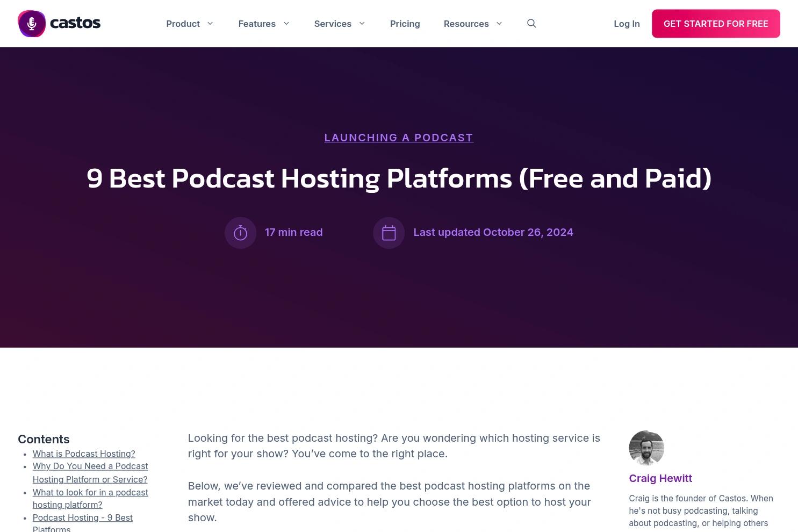The width and height of the screenshot is (798, 532).
Task: Click GET STARTED FOR FREE button
Action: [x=716, y=24]
